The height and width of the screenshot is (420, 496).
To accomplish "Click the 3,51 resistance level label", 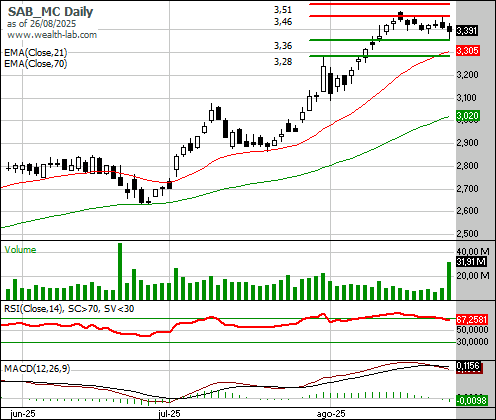I will click(x=283, y=10).
